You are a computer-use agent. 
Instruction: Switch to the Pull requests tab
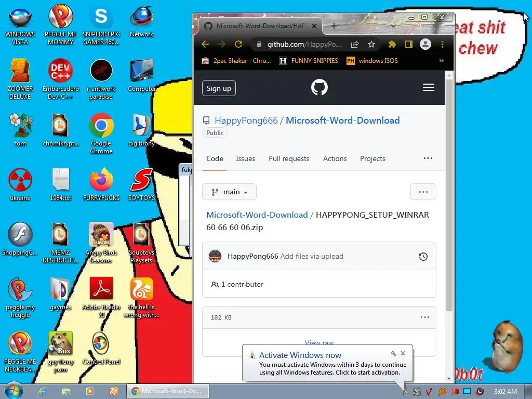[289, 159]
